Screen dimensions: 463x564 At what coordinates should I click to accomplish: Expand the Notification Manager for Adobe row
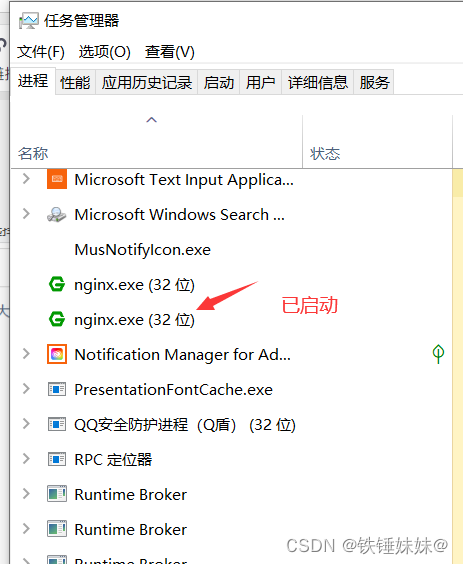(26, 354)
